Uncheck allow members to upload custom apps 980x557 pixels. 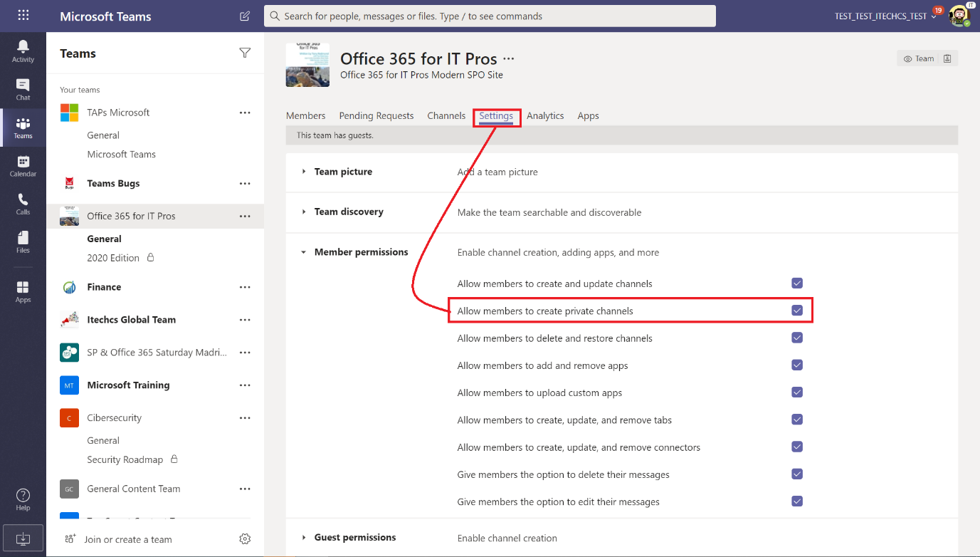[x=796, y=392]
